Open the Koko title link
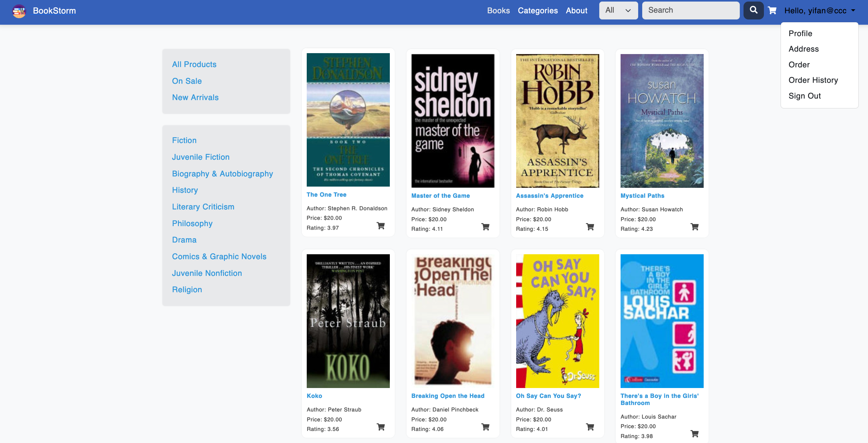The width and height of the screenshot is (868, 443). [x=314, y=395]
